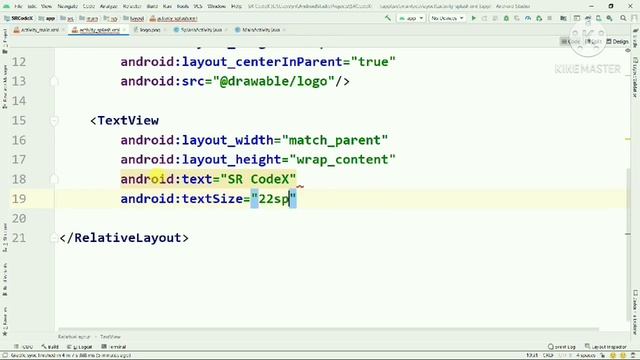Screen dimensions: 640x360
Task: Click the "wrap_content" value on line 17
Action: (342, 160)
